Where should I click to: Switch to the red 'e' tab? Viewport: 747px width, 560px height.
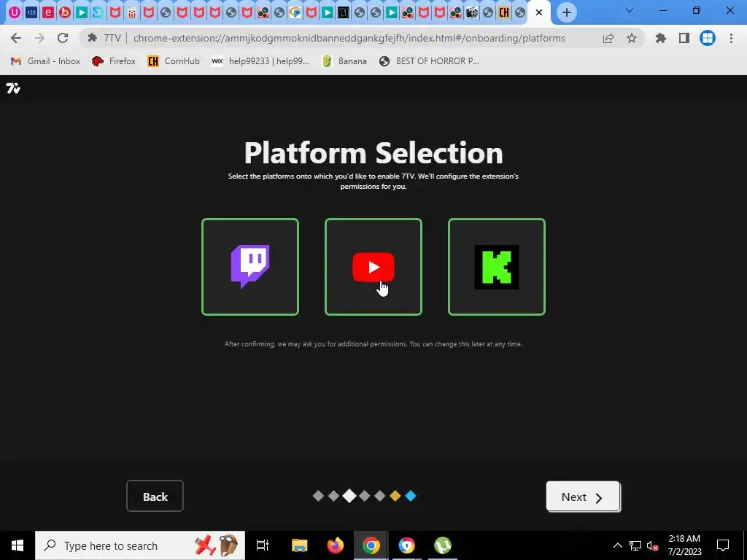[48, 13]
